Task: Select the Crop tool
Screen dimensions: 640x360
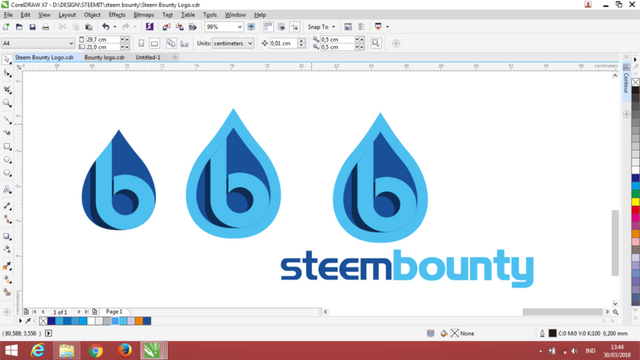Action: (7, 89)
